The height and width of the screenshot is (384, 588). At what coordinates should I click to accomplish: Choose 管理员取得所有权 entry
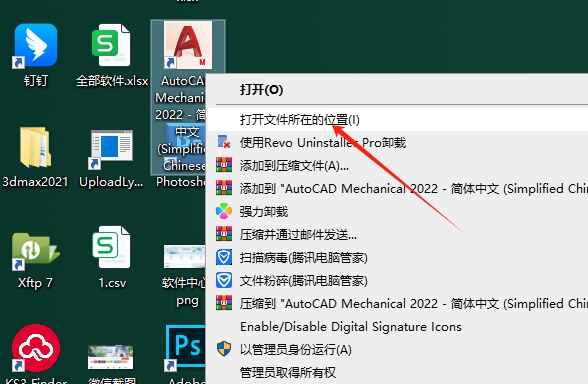[398, 372]
